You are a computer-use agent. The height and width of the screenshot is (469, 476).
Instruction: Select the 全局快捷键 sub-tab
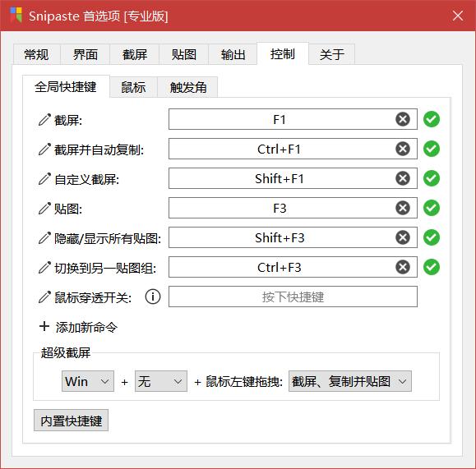click(x=66, y=86)
